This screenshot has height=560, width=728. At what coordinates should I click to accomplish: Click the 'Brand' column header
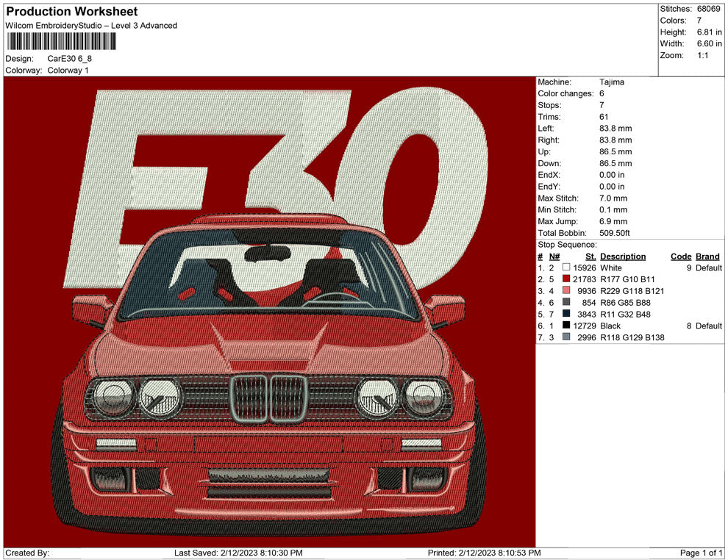click(x=707, y=256)
